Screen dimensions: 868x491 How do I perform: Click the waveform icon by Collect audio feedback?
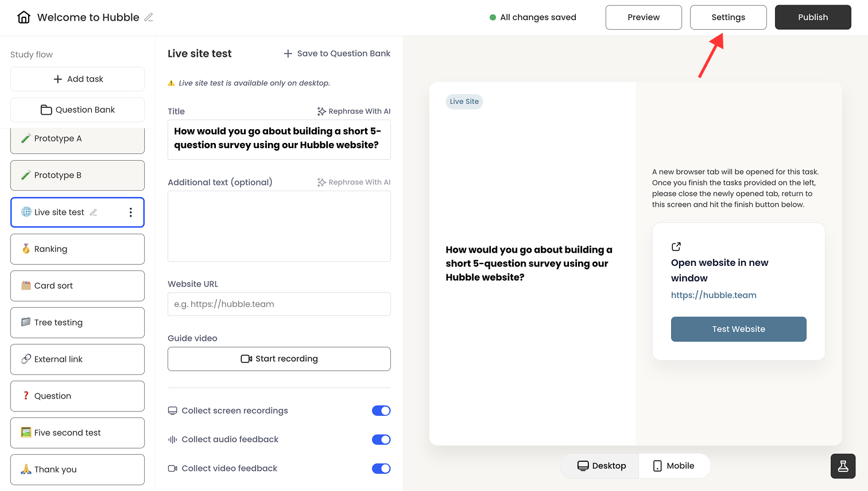[172, 439]
